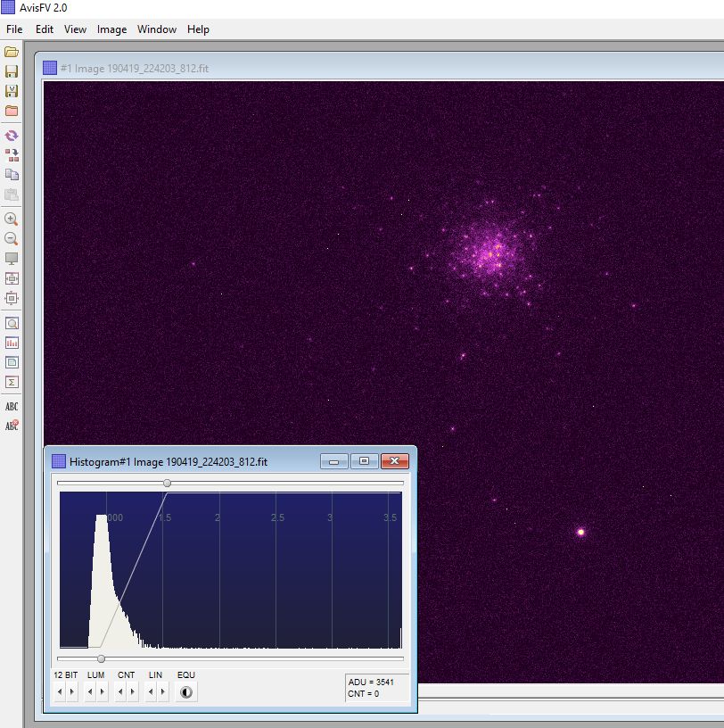The width and height of the screenshot is (724, 728).
Task: Click the left arrow under 12 BIT
Action: coord(60,691)
